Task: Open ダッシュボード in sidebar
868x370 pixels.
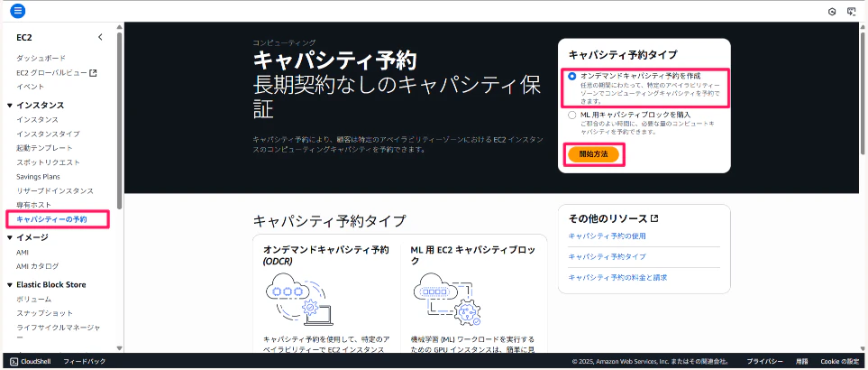Action: (41, 58)
